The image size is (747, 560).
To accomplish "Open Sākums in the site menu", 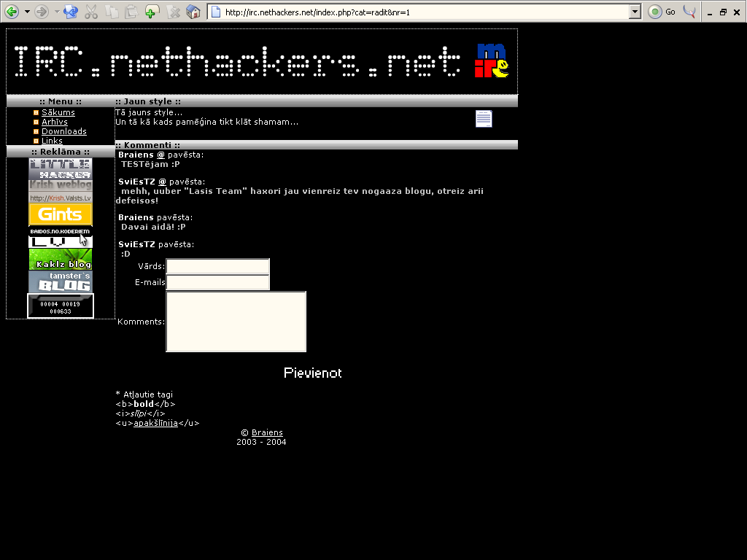I will point(58,112).
